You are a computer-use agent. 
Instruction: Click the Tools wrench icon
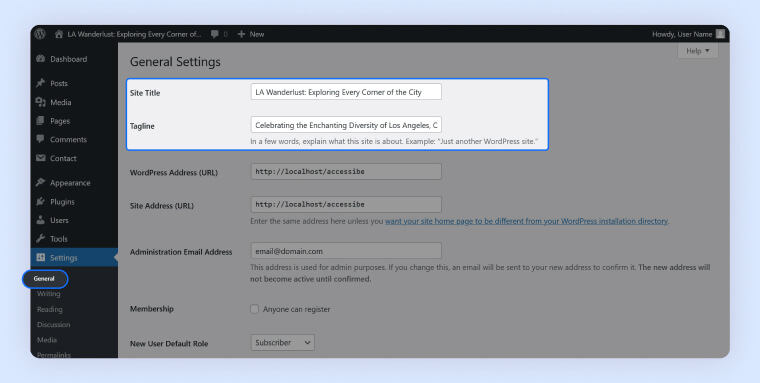pyautogui.click(x=41, y=239)
